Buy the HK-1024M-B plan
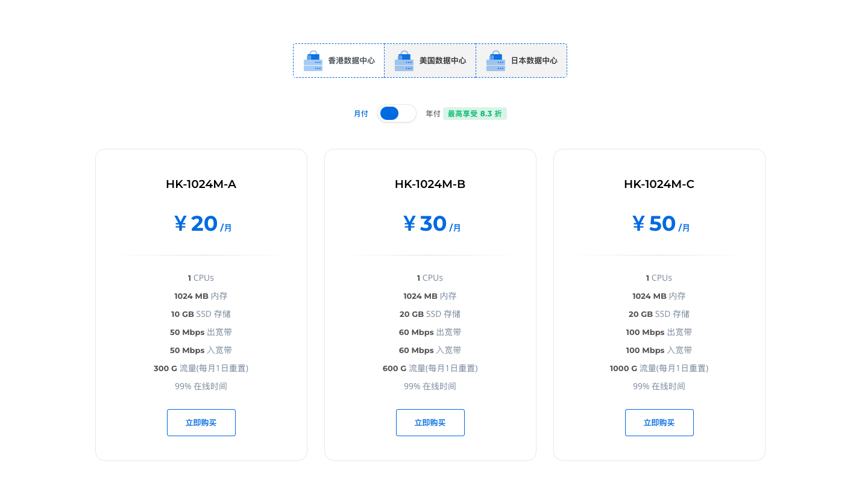The width and height of the screenshot is (868, 488). click(x=430, y=423)
